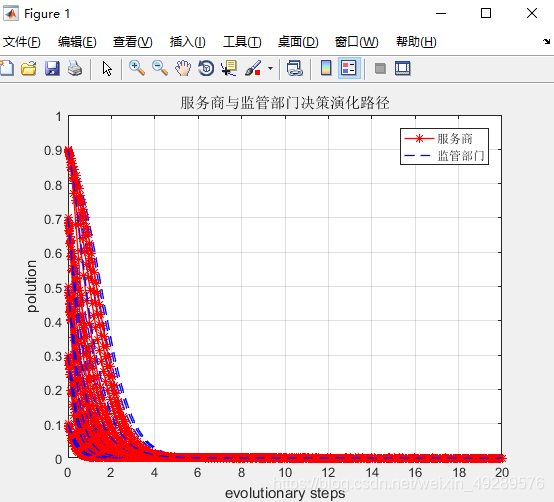Enable the Rotate 3D tool

[x=206, y=68]
